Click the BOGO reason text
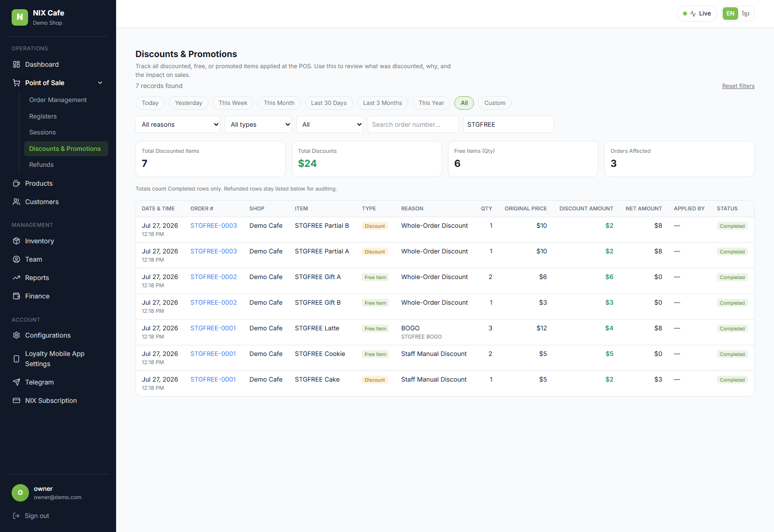 410,328
